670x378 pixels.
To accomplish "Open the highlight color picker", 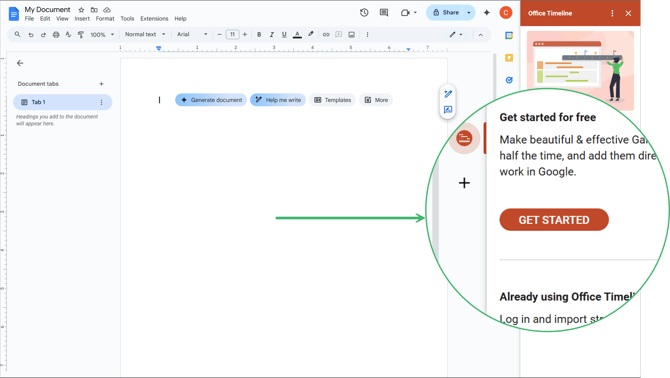I will (311, 34).
